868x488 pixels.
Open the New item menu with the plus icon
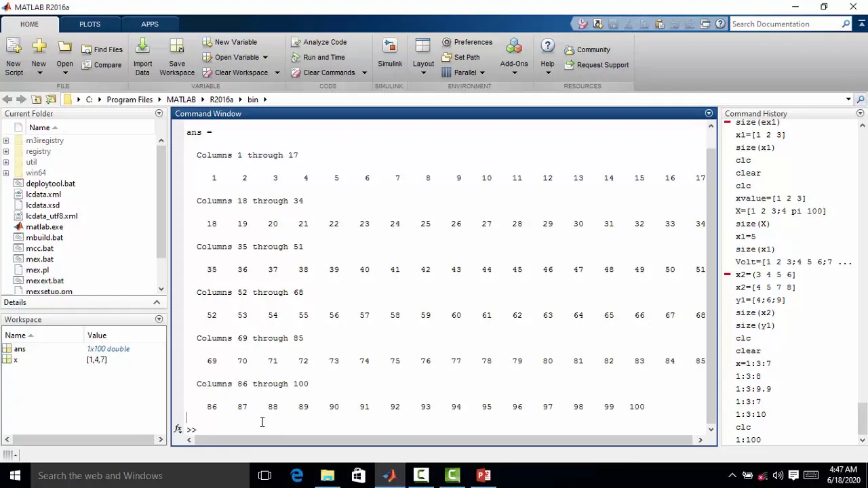pos(39,58)
